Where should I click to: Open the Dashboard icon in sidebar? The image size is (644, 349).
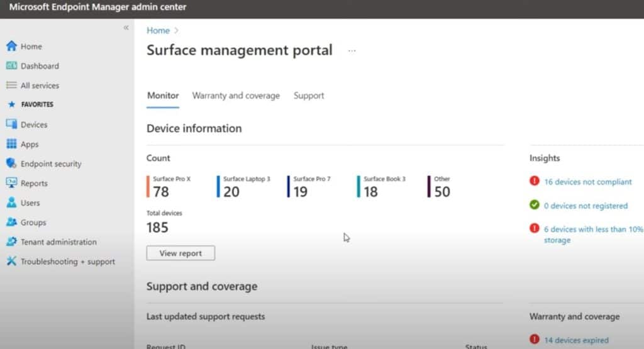tap(11, 65)
